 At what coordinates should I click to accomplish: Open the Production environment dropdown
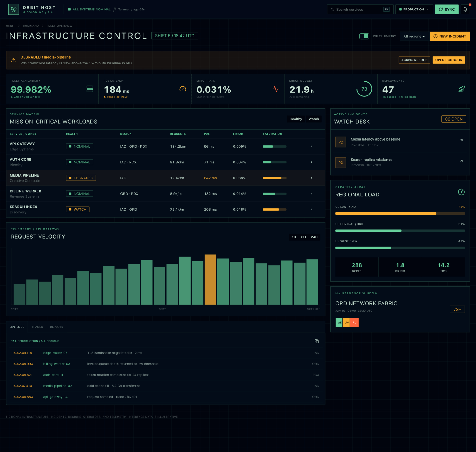(414, 9)
